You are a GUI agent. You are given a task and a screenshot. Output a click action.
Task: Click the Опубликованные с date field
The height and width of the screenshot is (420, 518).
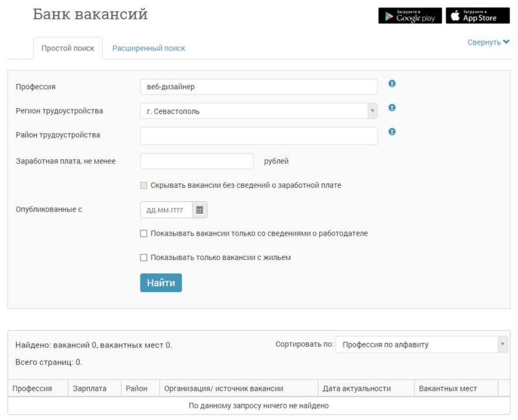click(166, 210)
